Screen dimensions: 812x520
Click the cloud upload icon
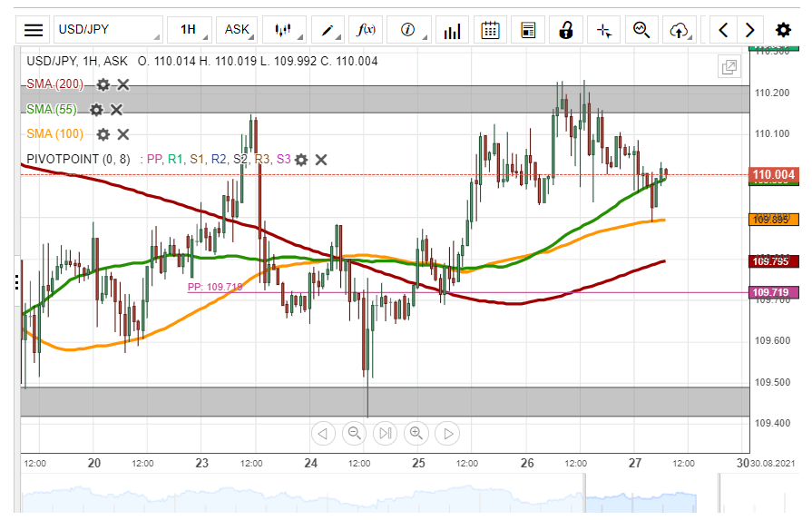pyautogui.click(x=679, y=30)
